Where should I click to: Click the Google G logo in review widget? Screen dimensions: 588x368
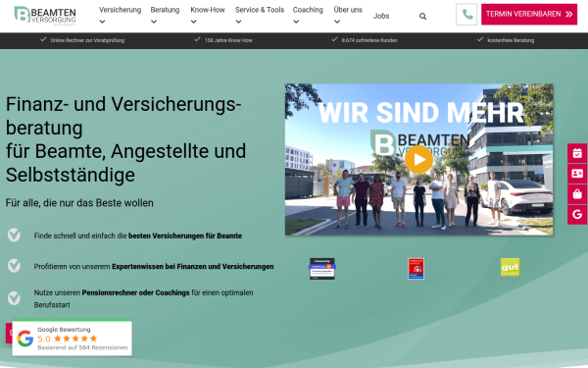pos(25,339)
